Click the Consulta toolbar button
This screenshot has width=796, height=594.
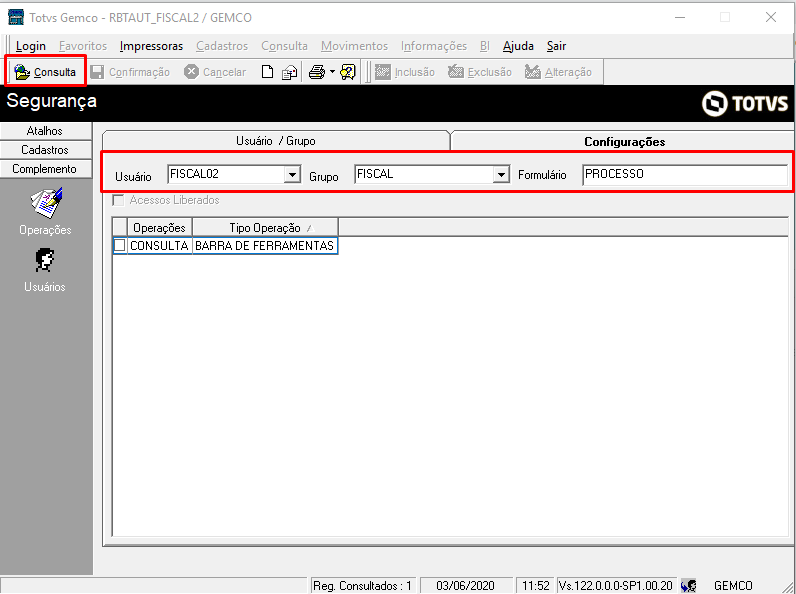[x=45, y=72]
